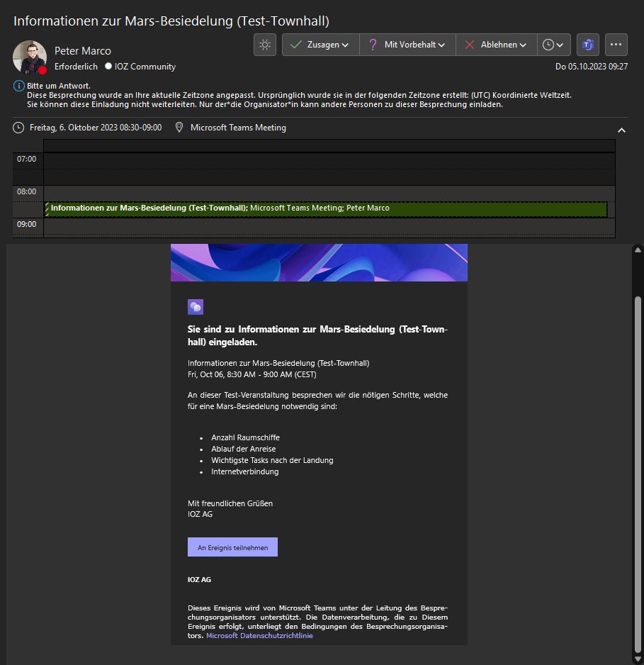Click the bold IOZ AG organizer label
This screenshot has width=644, height=665.
point(199,579)
